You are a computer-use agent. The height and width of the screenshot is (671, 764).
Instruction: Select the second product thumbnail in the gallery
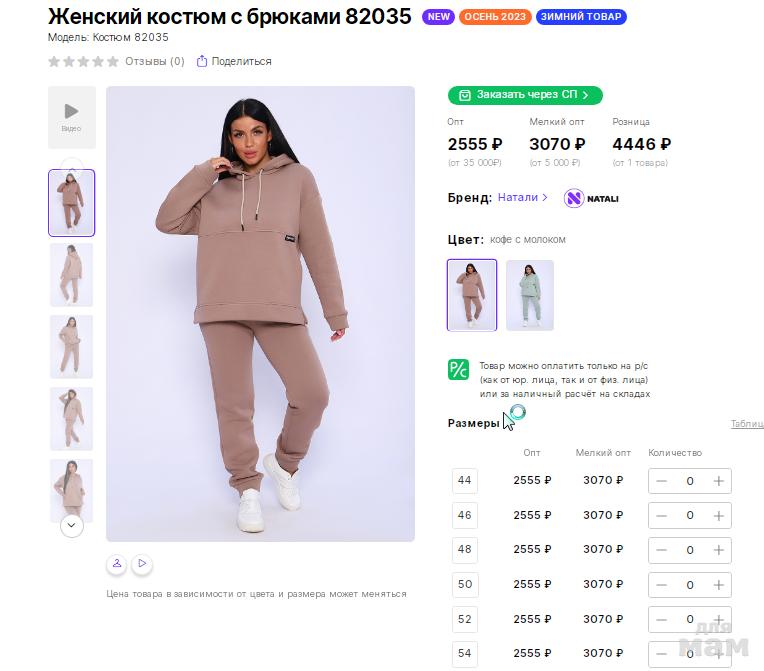(71, 274)
